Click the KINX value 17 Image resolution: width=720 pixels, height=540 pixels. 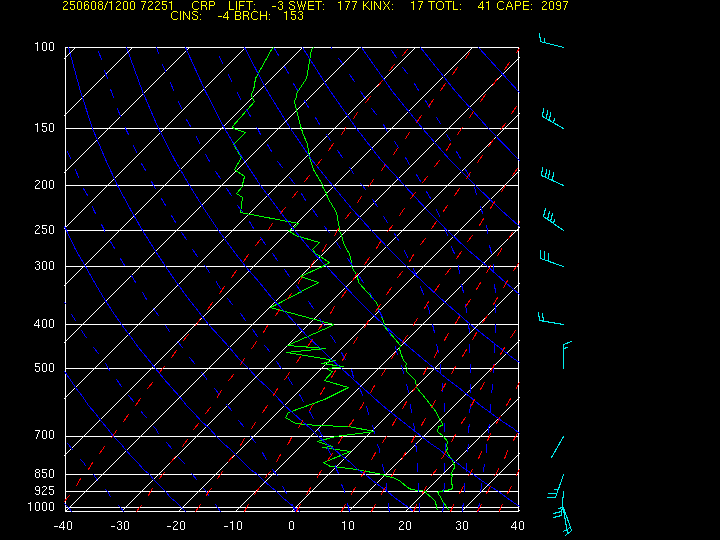pos(416,6)
